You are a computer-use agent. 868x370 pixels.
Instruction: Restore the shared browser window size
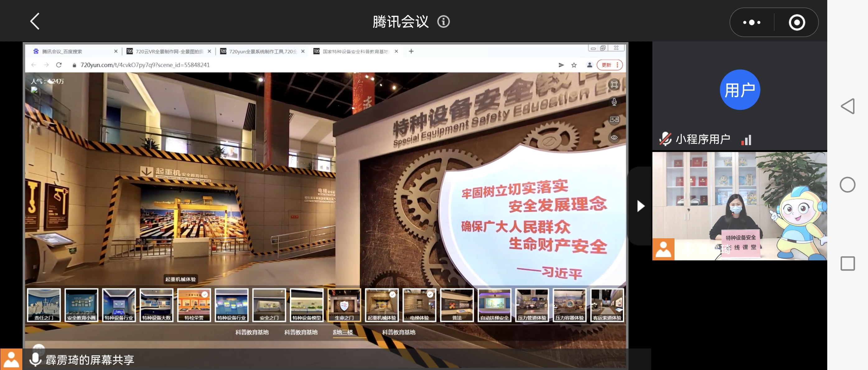pyautogui.click(x=603, y=48)
